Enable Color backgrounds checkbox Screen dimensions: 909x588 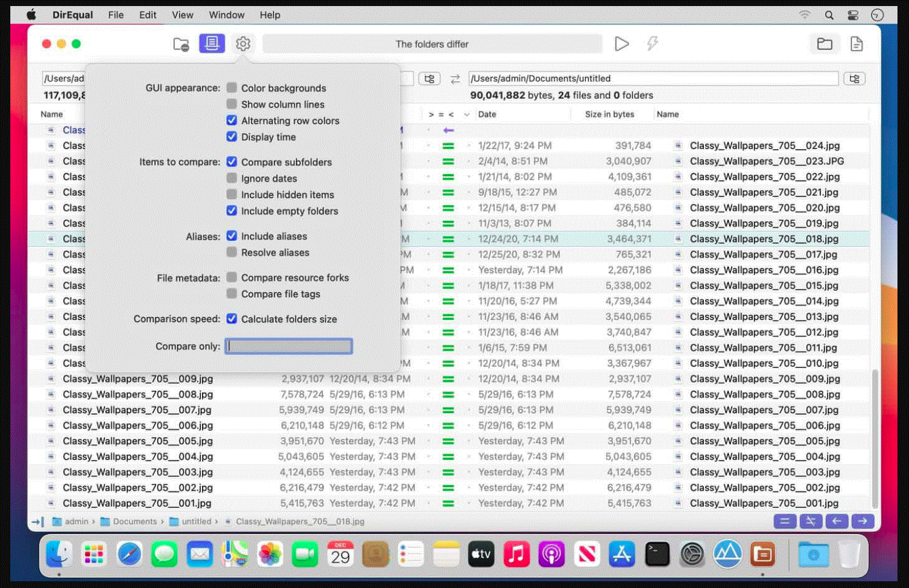(x=232, y=88)
